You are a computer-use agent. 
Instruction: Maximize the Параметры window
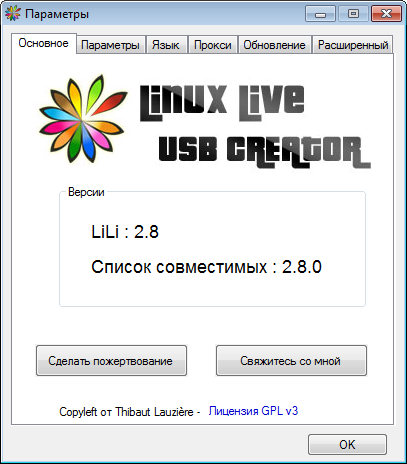pyautogui.click(x=353, y=14)
